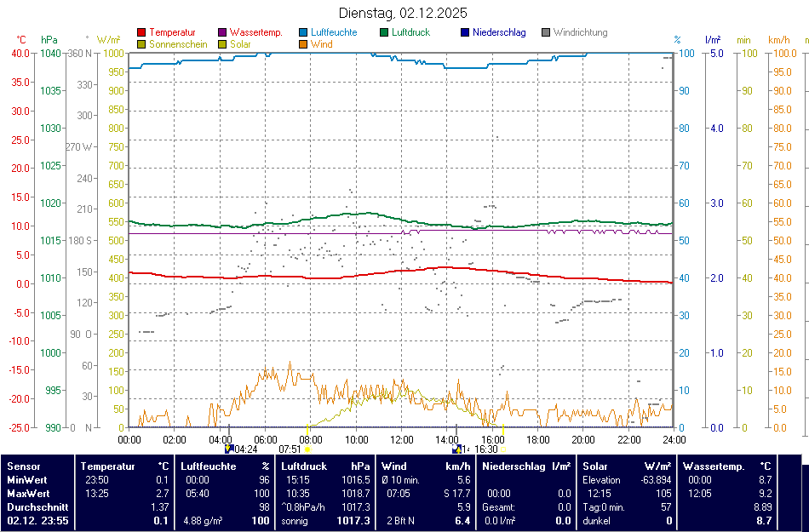Select the Niederschlag header in data table
Viewport: 809px width, 532px height.
tap(514, 466)
